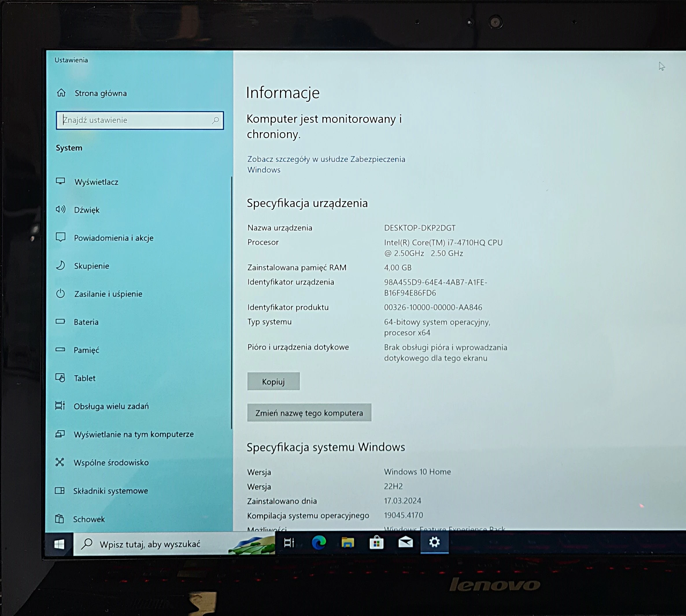Open Bateria settings page
This screenshot has height=616, width=686.
click(x=86, y=322)
